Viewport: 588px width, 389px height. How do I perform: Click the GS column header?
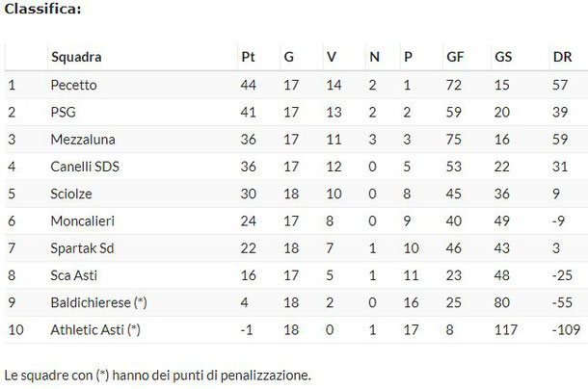pyautogui.click(x=503, y=57)
